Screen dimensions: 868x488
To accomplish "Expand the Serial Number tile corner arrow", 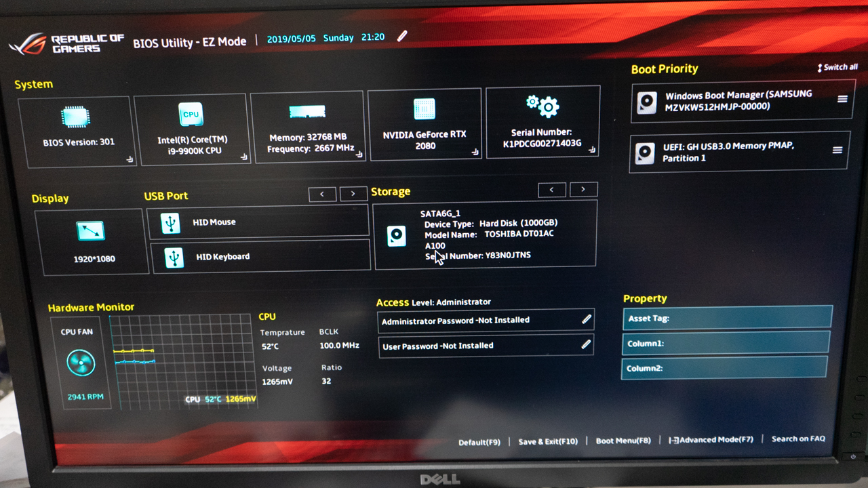I will [x=592, y=150].
